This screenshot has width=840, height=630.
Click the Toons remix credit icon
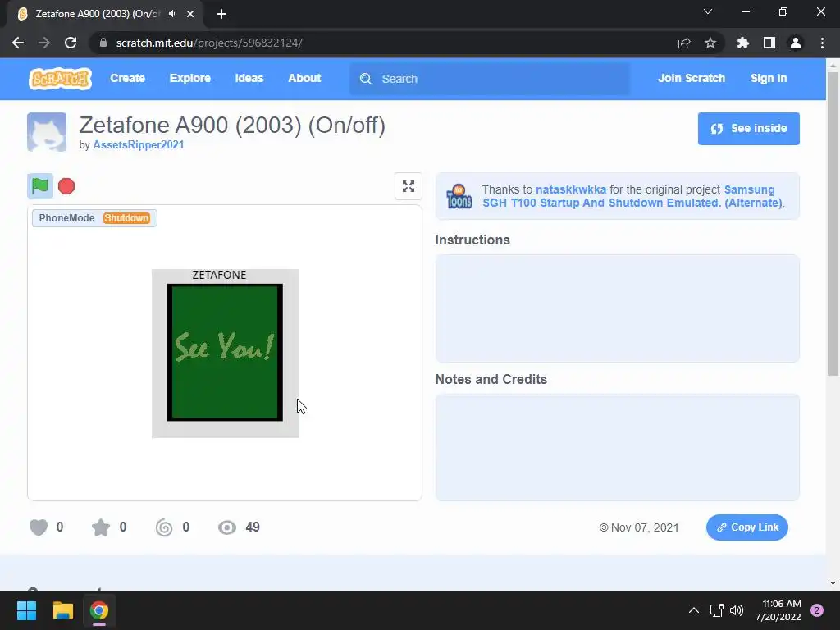pyautogui.click(x=459, y=196)
